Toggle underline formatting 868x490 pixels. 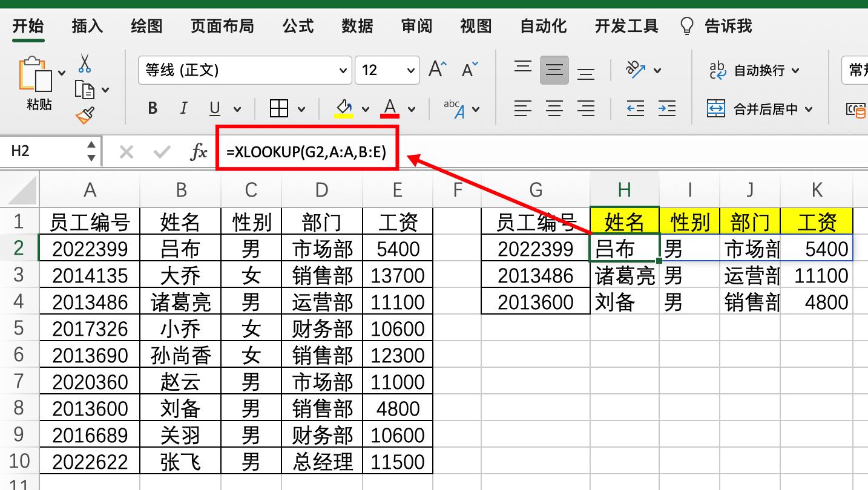(213, 108)
